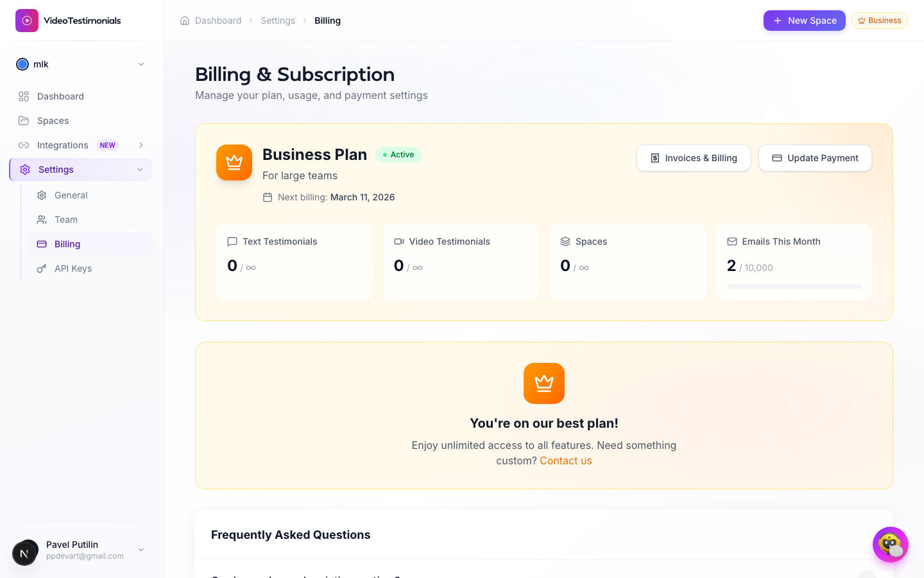The image size is (924, 578).
Task: Click the Emails This Month progress bar
Action: 794,286
